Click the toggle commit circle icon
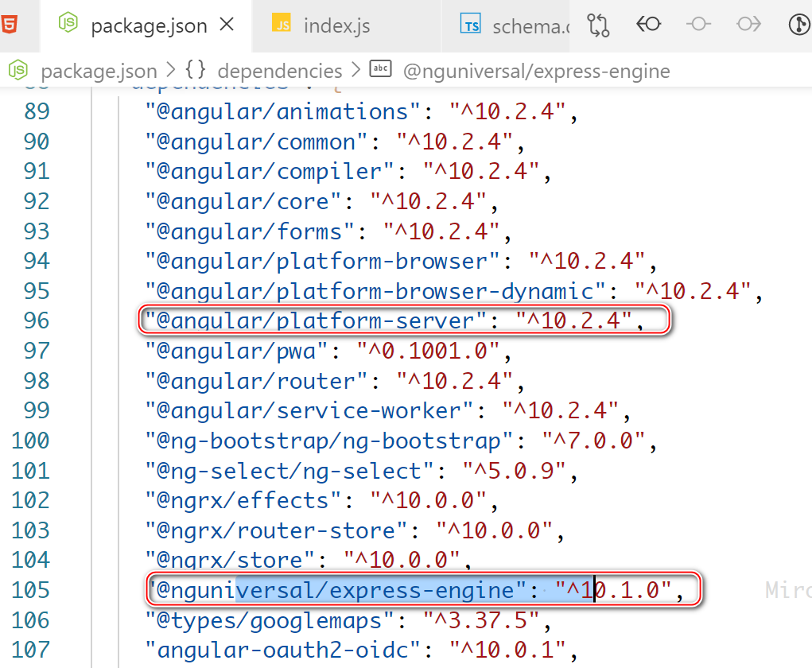This screenshot has width=812, height=668. (698, 24)
